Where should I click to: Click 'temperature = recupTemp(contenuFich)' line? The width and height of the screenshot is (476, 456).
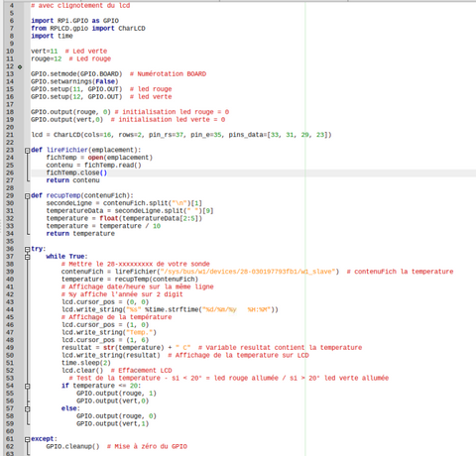[x=130, y=280]
